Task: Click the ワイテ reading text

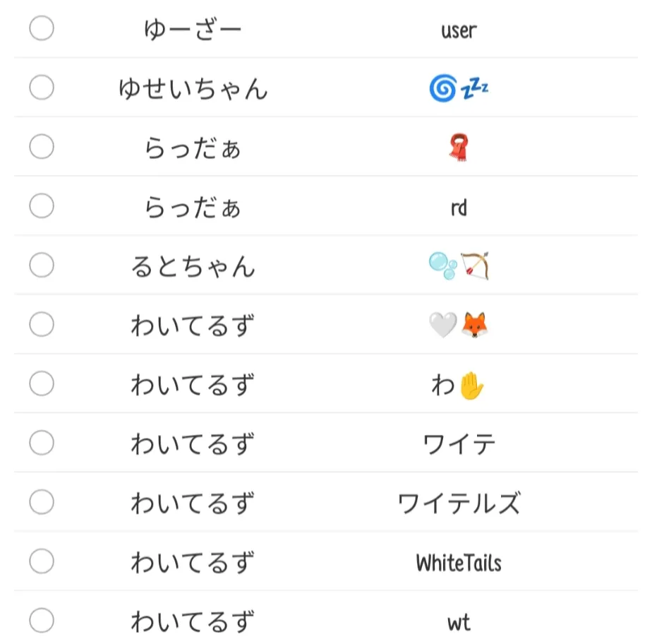Action: [x=459, y=445]
